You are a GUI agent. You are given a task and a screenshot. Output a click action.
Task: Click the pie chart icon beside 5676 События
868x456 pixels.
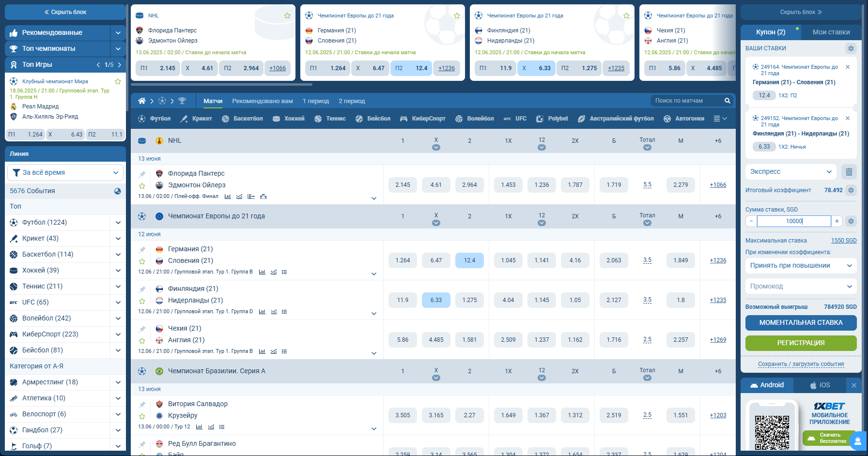pos(117,191)
